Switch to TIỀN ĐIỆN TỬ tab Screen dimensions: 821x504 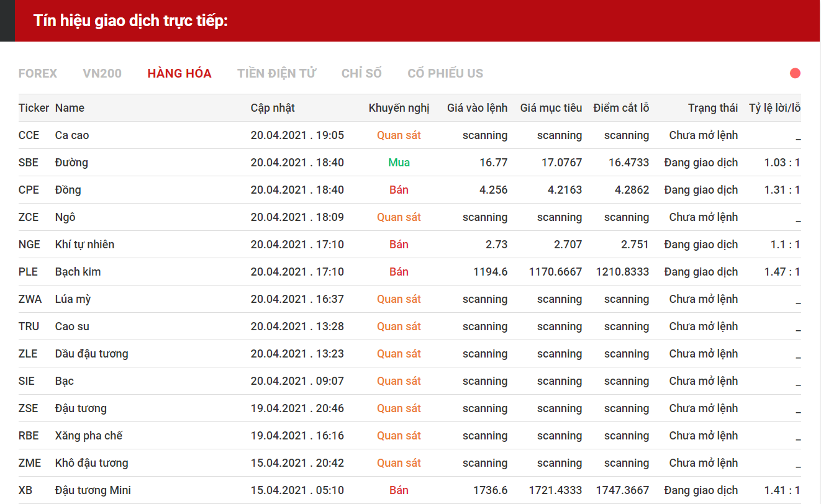tap(276, 73)
